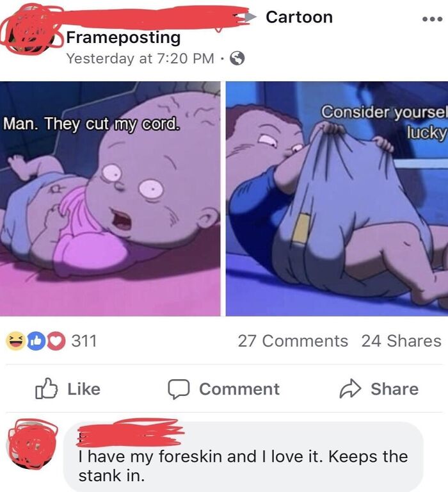
Task: Open the Yesterday at 7:20 PM timestamp
Action: [x=140, y=58]
